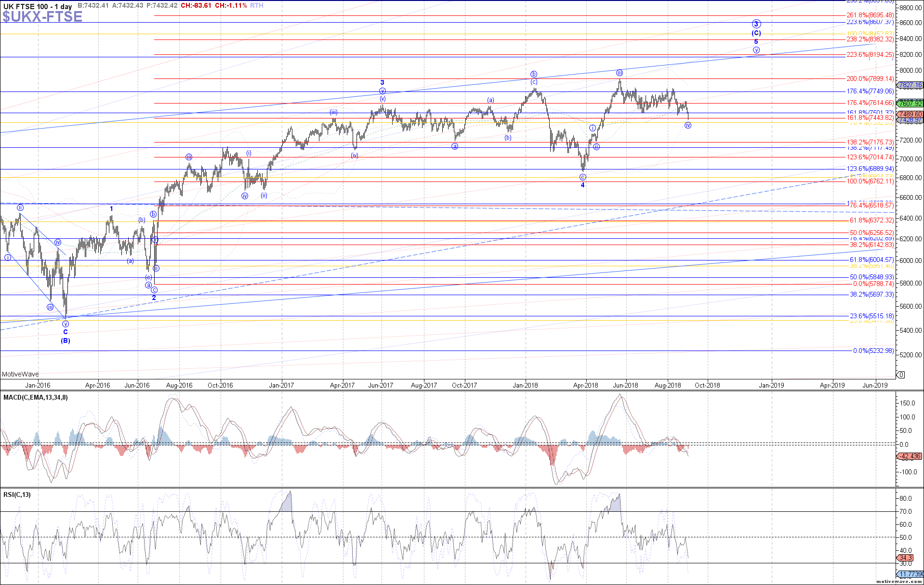The image size is (924, 585).
Task: Click the -42.436 MACD value tag
Action: tap(910, 456)
